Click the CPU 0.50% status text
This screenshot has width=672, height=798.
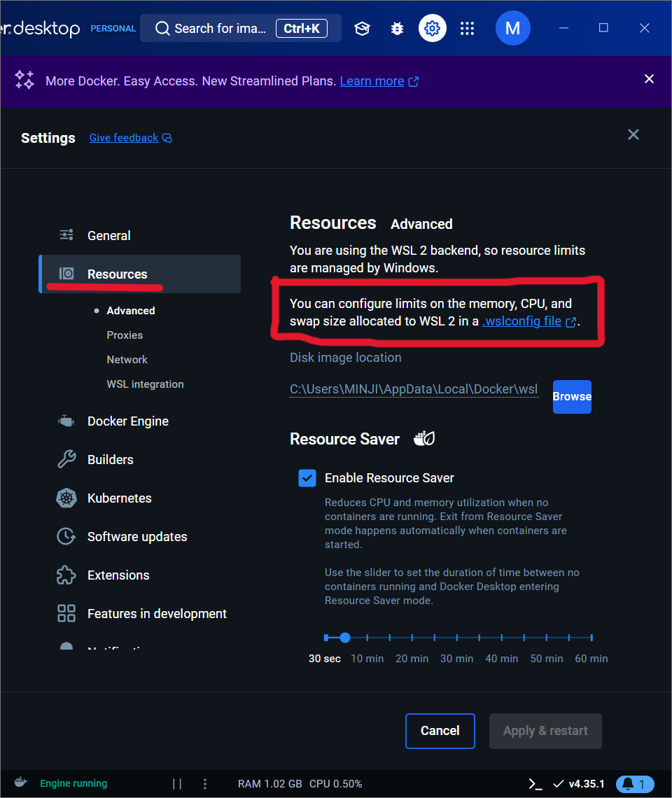coord(336,784)
